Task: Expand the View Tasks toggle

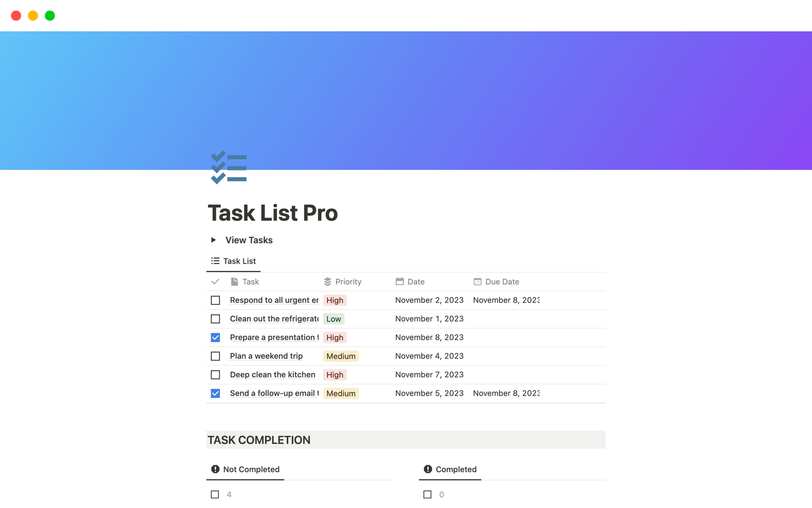Action: click(214, 240)
